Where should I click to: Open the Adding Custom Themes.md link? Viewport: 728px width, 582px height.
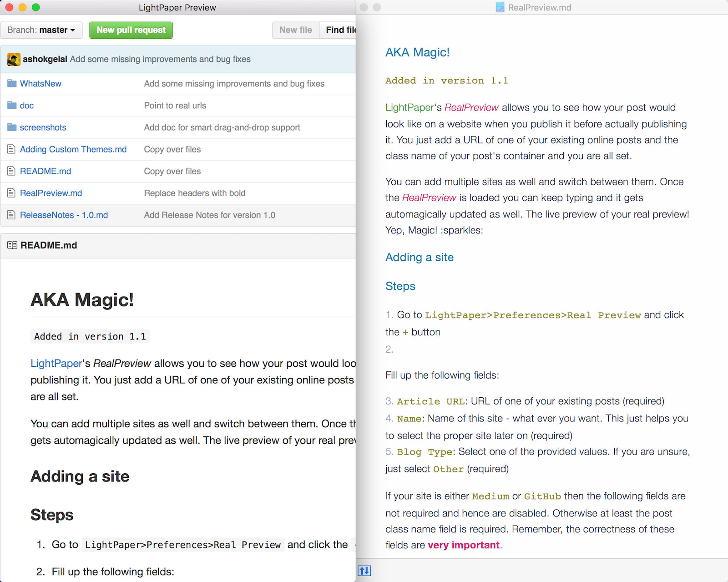(73, 149)
